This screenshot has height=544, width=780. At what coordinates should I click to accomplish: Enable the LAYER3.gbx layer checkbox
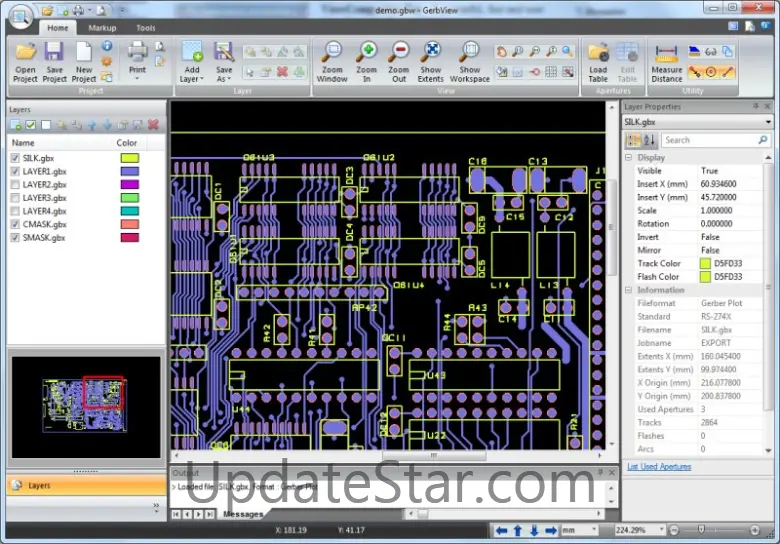(x=14, y=198)
